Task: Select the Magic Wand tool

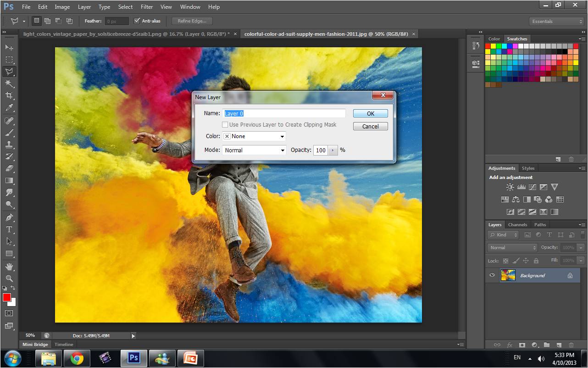Action: [x=9, y=84]
